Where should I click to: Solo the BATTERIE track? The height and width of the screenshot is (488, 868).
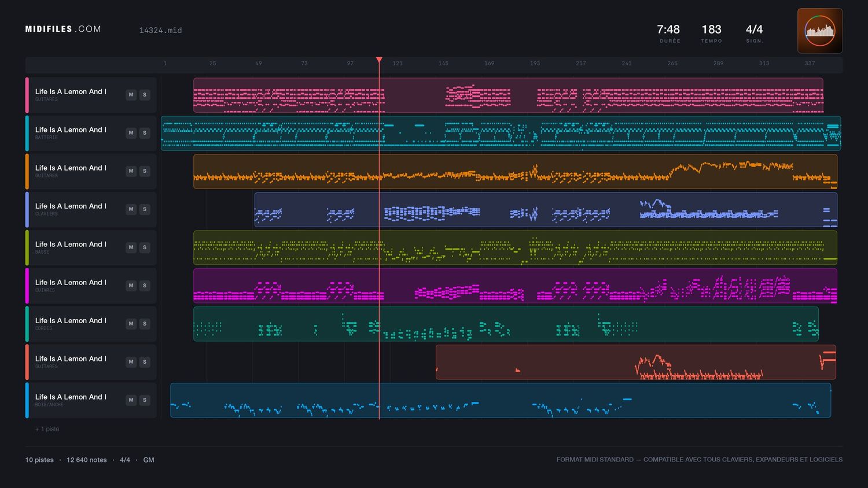[145, 133]
